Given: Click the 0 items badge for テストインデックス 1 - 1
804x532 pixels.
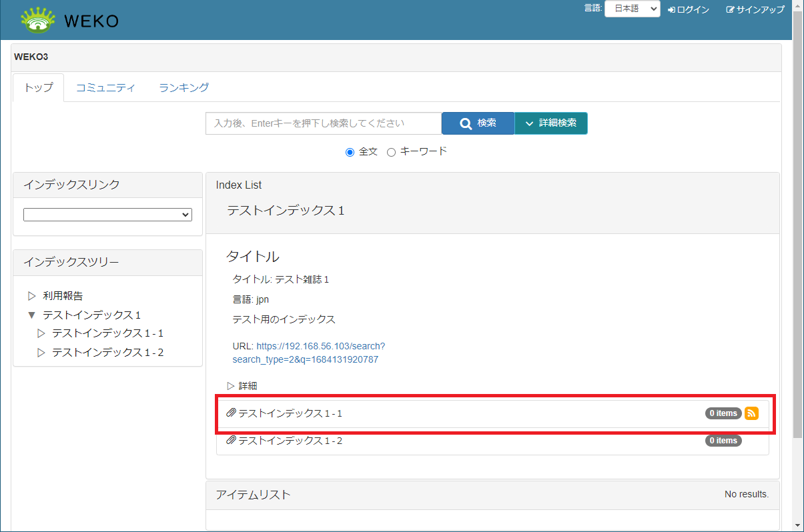Looking at the screenshot, I should tap(723, 413).
